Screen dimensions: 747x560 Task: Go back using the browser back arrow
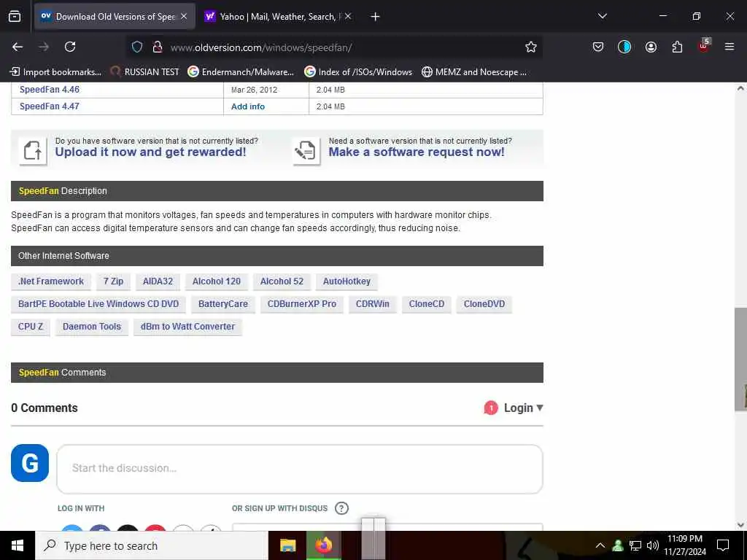18,47
